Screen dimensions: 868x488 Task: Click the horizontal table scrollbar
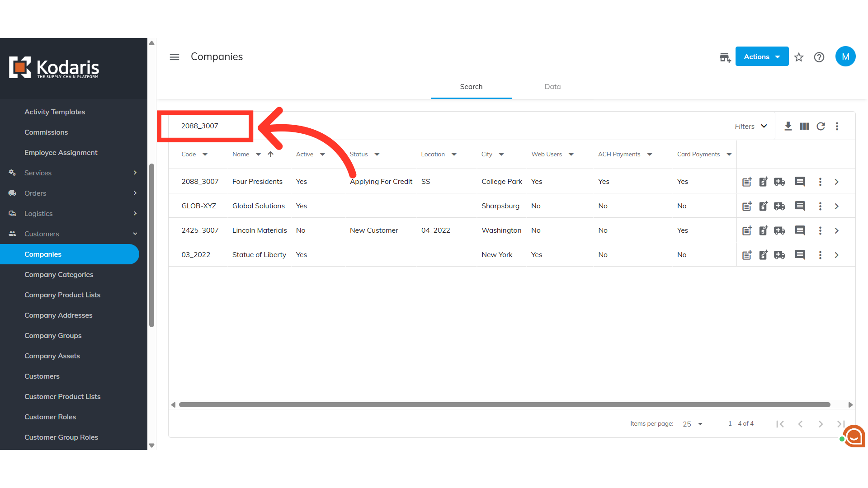click(504, 404)
